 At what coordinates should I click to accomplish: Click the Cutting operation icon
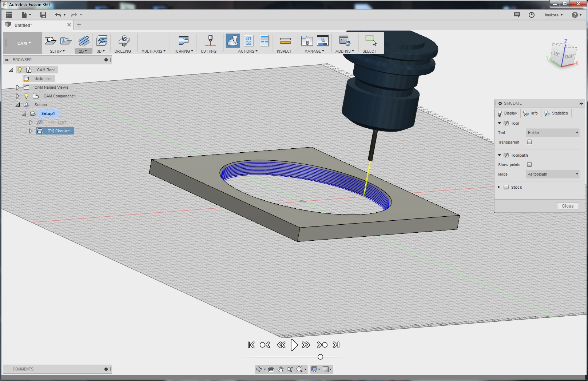pyautogui.click(x=210, y=41)
